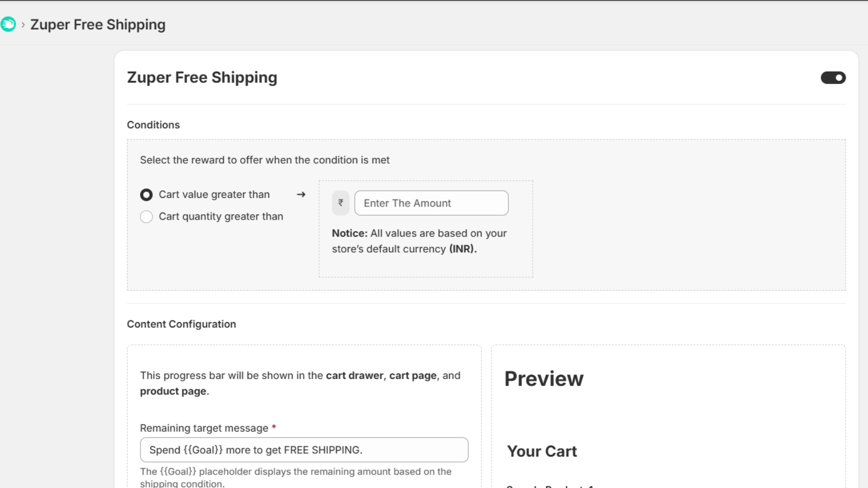The image size is (868, 488).
Task: Click the Your Cart title in the preview
Action: point(541,451)
